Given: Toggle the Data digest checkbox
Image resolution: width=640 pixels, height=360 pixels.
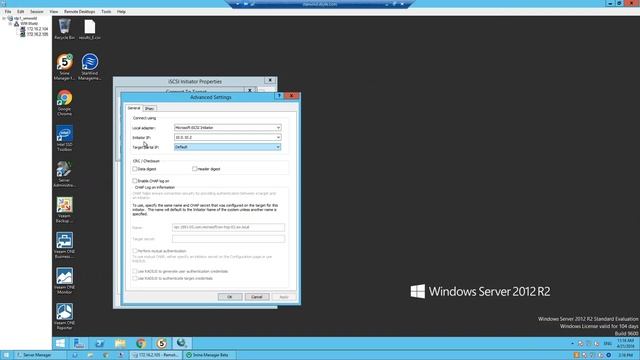Looking at the screenshot, I should pos(135,169).
